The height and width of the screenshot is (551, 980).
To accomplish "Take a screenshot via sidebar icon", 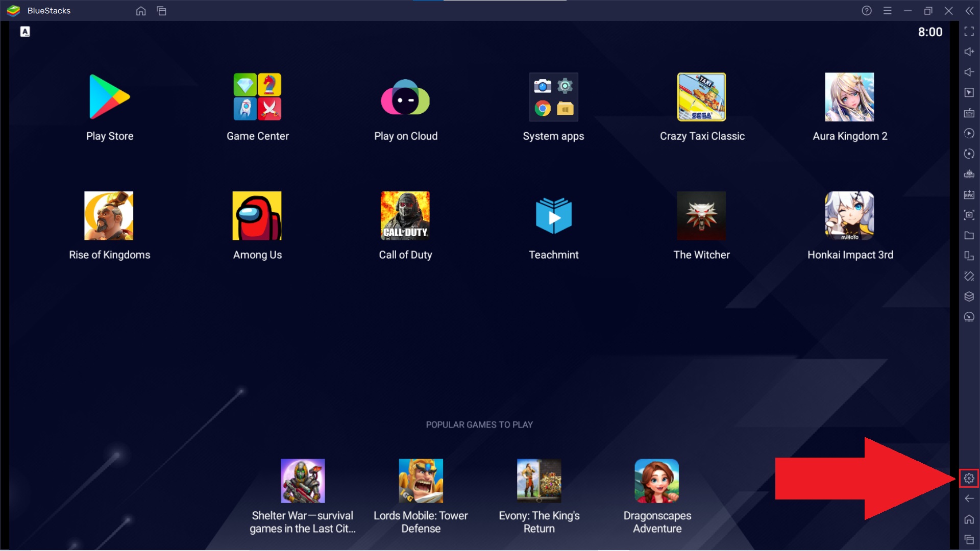I will pos(969,215).
